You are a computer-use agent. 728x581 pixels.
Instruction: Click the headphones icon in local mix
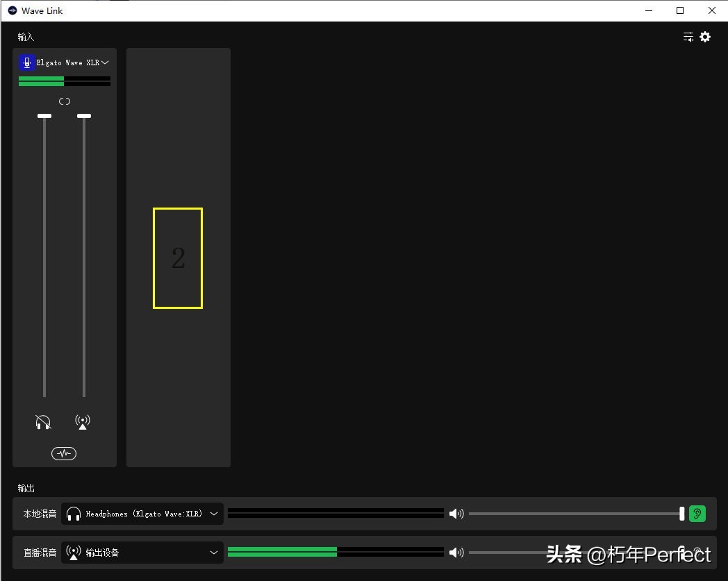click(74, 514)
